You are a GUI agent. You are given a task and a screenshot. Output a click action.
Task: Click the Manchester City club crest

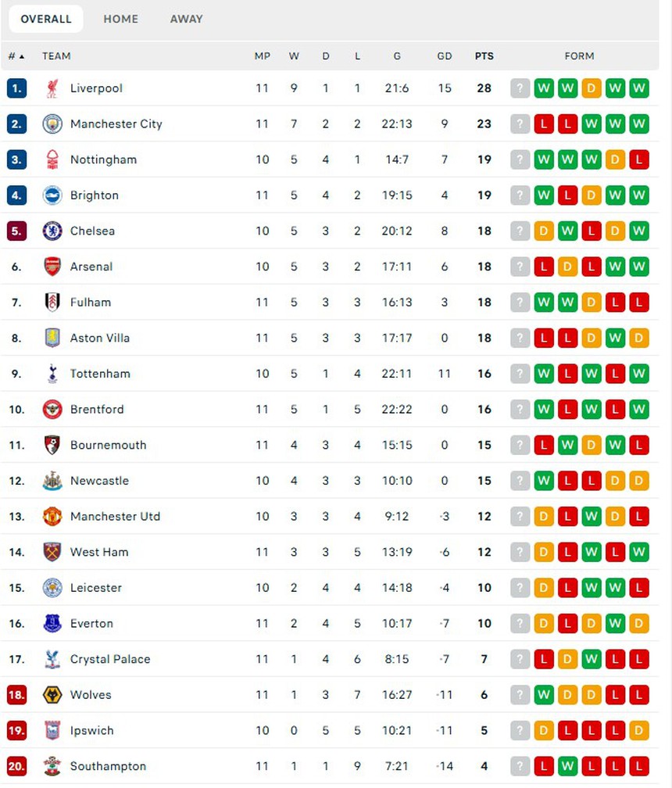(x=52, y=124)
